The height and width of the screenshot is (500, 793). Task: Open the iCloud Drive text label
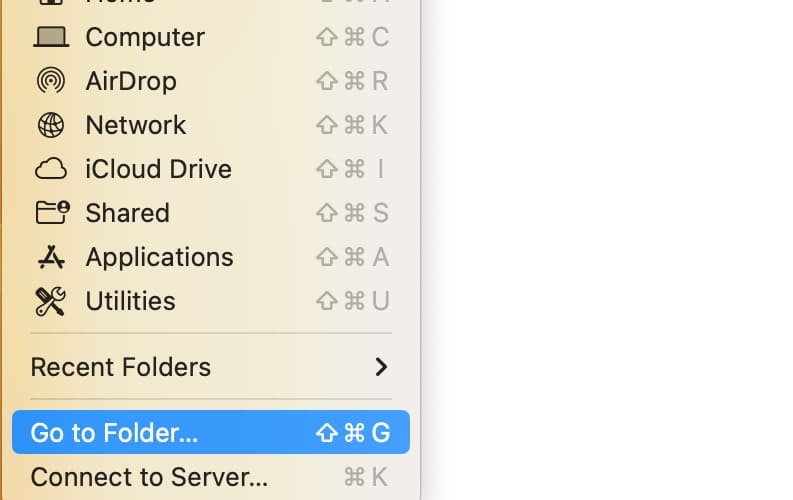pos(158,169)
